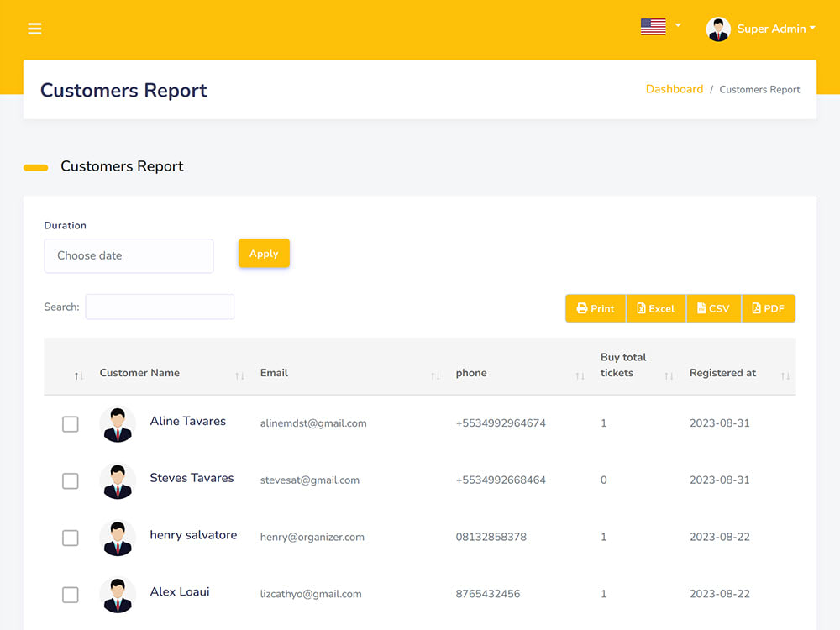The height and width of the screenshot is (630, 840).
Task: Expand the language dropdown arrow
Action: coord(678,25)
